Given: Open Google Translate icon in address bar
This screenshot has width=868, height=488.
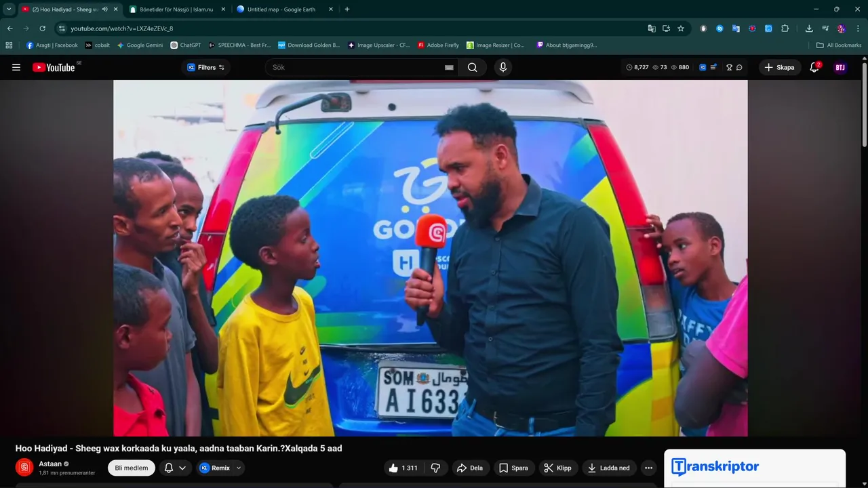Looking at the screenshot, I should tap(652, 28).
